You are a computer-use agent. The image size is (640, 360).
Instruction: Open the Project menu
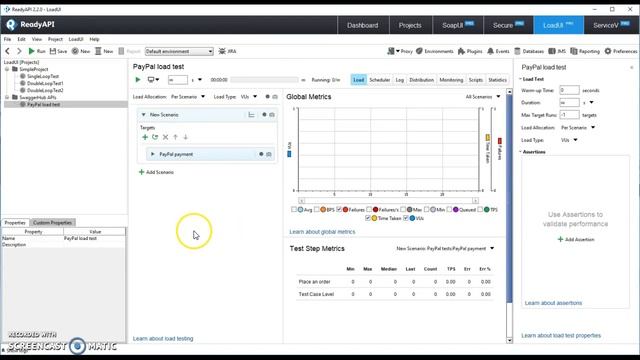(55, 39)
